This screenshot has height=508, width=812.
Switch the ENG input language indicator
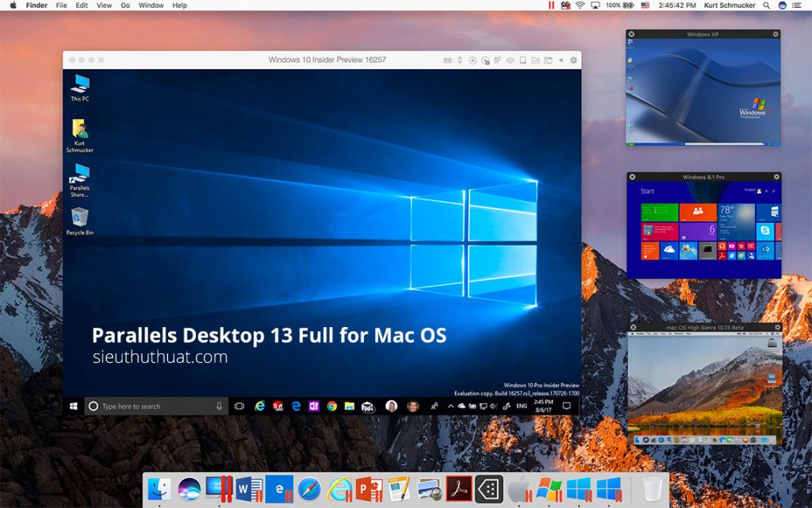pyautogui.click(x=522, y=406)
